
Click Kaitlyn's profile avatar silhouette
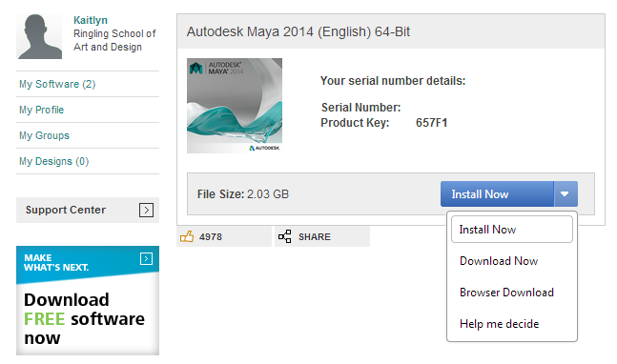click(x=39, y=36)
